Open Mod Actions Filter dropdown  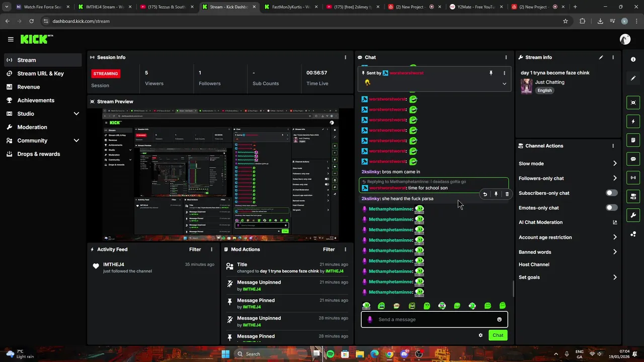click(329, 249)
